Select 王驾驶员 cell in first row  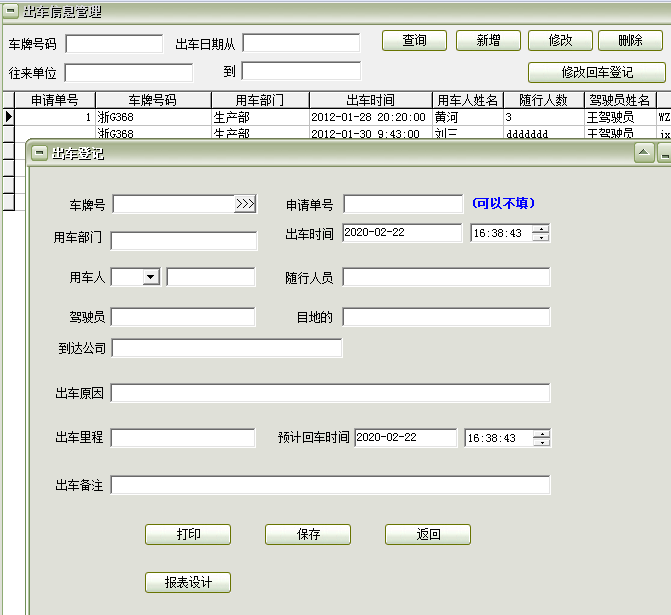point(620,117)
